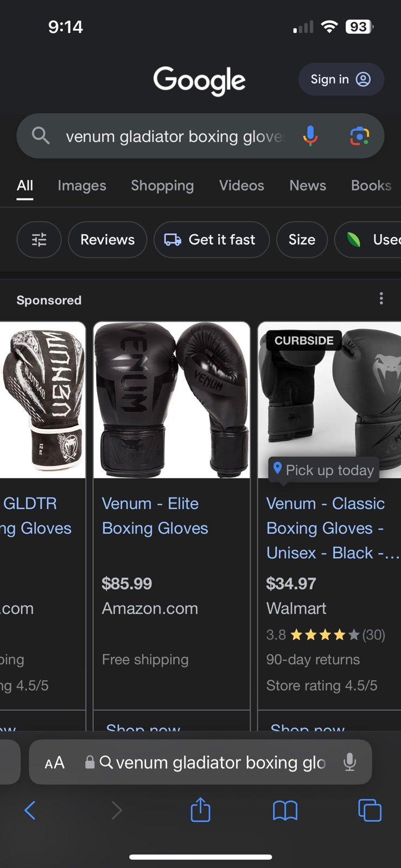Tap Safari address bar microphone

coord(350,762)
